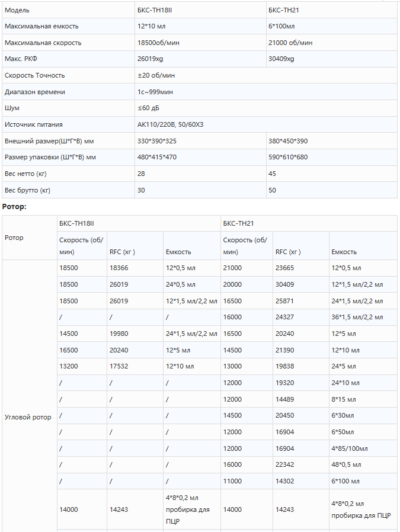Screen dimensions: 400x532
Task: Click the "Вес нетто (кг)" row label
Action: click(x=25, y=174)
